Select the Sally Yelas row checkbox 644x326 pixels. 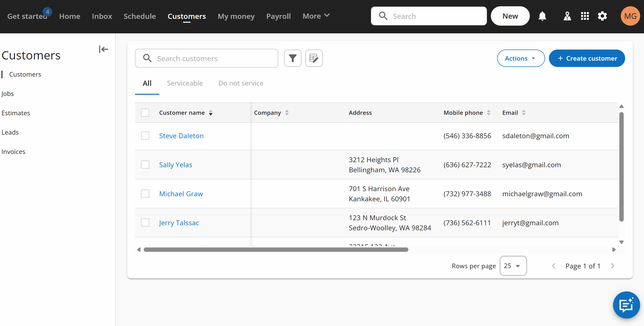[x=145, y=165]
